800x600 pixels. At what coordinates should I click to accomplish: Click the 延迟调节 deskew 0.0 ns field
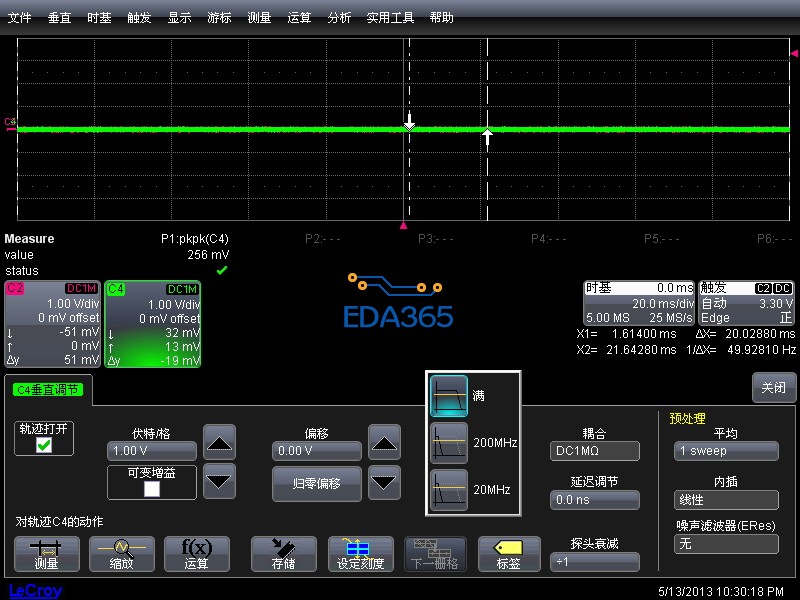[x=595, y=499]
